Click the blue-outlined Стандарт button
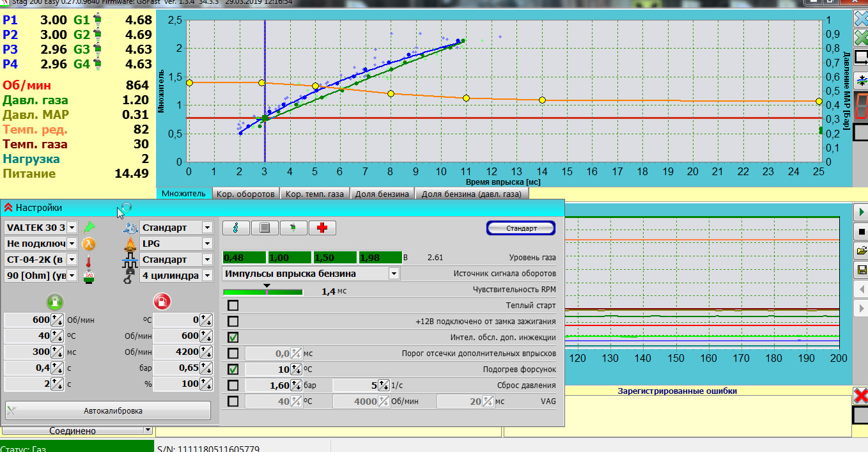Screen dimensions: 868x452 click(521, 228)
